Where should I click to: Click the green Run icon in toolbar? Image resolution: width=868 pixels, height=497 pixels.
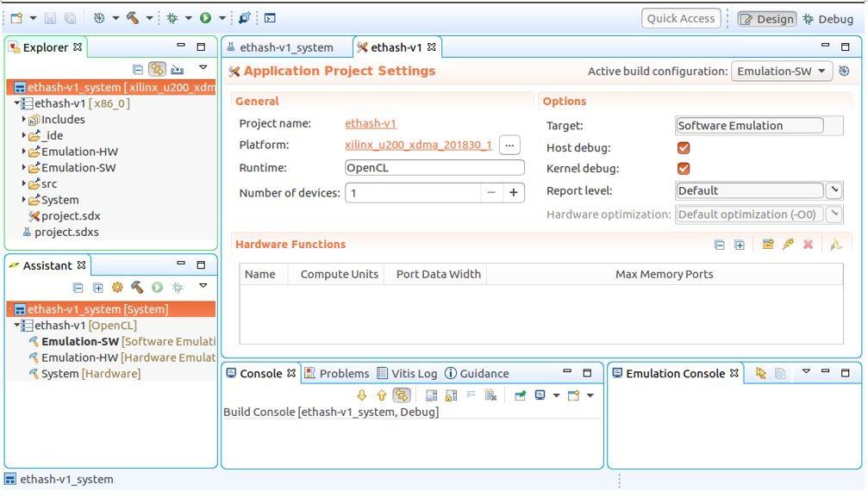click(205, 18)
